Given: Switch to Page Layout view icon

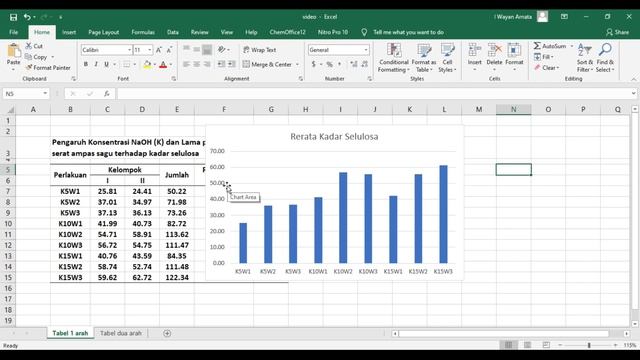Looking at the screenshot, I should pyautogui.click(x=527, y=345).
